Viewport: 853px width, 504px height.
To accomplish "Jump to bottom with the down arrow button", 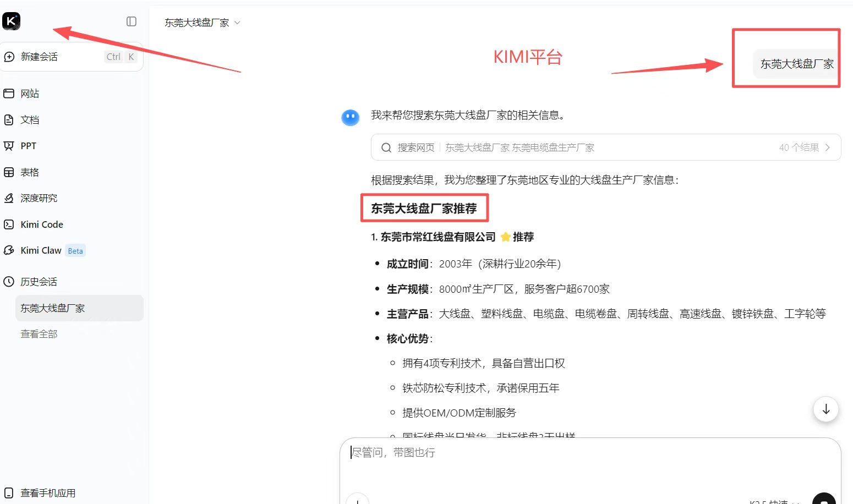I will [x=826, y=409].
